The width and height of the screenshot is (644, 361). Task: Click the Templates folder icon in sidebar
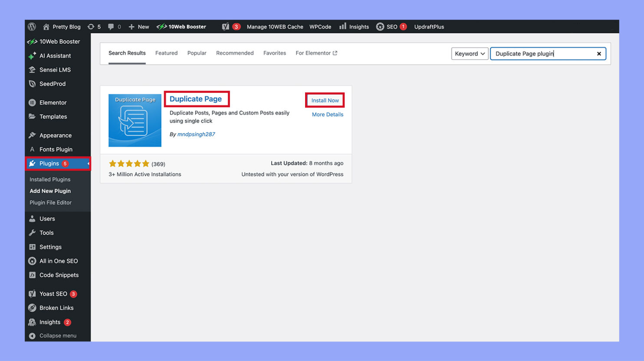(x=32, y=116)
